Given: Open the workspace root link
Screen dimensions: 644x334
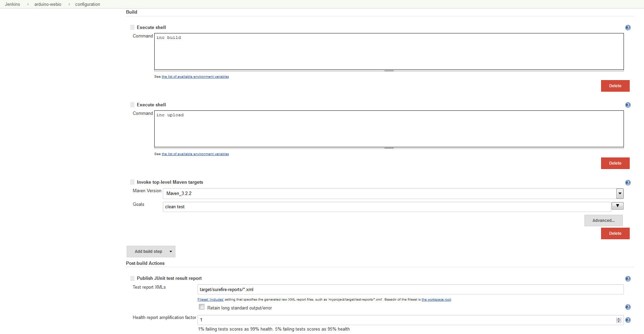Looking at the screenshot, I should click(x=436, y=300).
